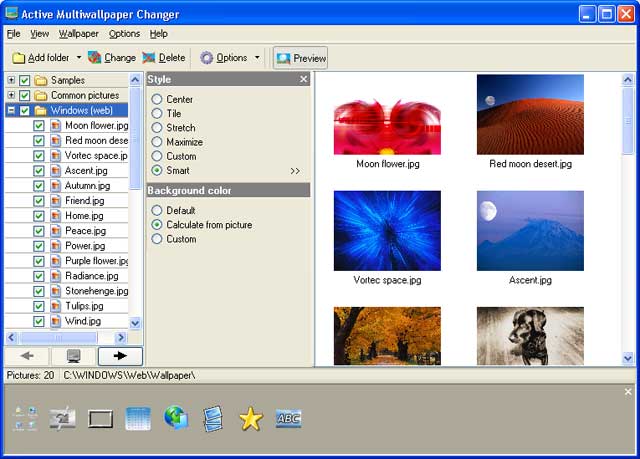Click the ABC text label icon
This screenshot has height=459, width=640.
tap(288, 419)
